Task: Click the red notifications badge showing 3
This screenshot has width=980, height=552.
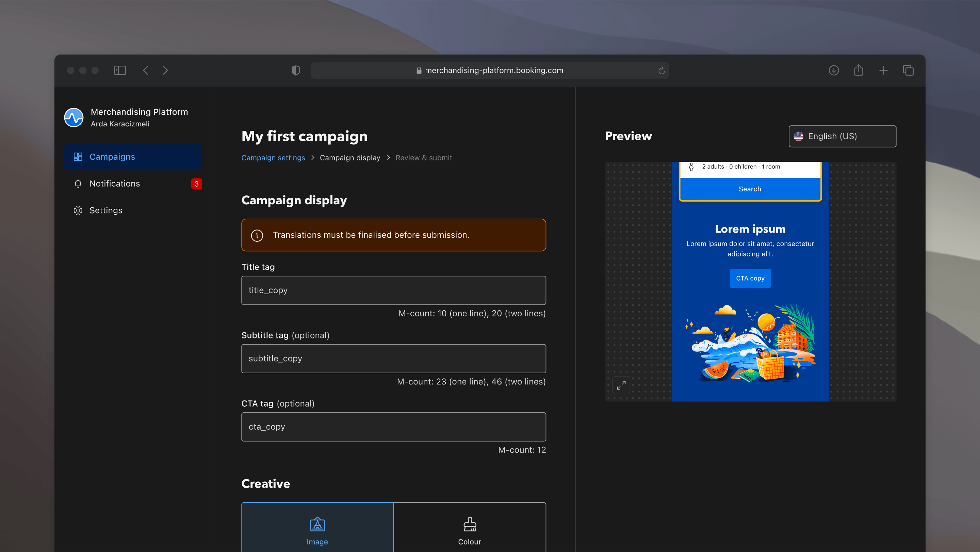Action: point(196,184)
